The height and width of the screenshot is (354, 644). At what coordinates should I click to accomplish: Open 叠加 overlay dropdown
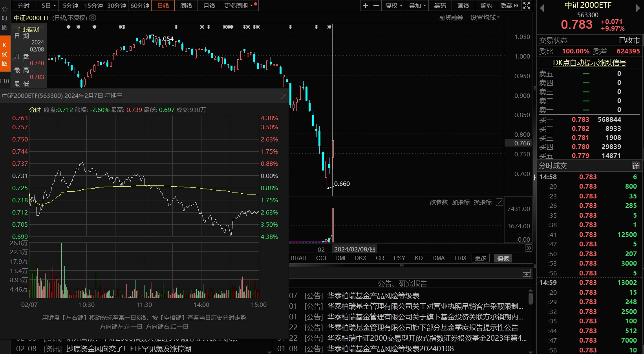[417, 6]
